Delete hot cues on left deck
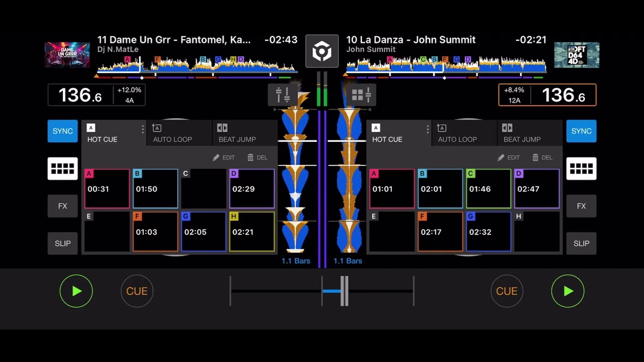 tap(258, 157)
